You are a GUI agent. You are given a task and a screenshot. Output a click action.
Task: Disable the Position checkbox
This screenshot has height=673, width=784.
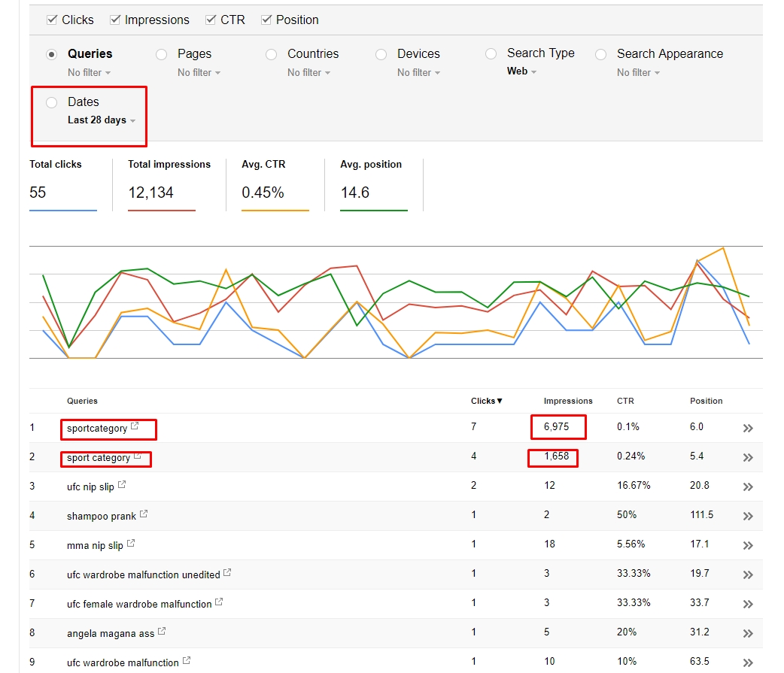tap(266, 20)
